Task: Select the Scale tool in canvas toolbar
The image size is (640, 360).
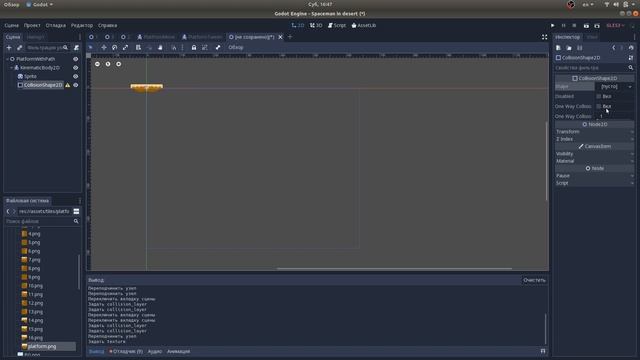Action: (125, 48)
